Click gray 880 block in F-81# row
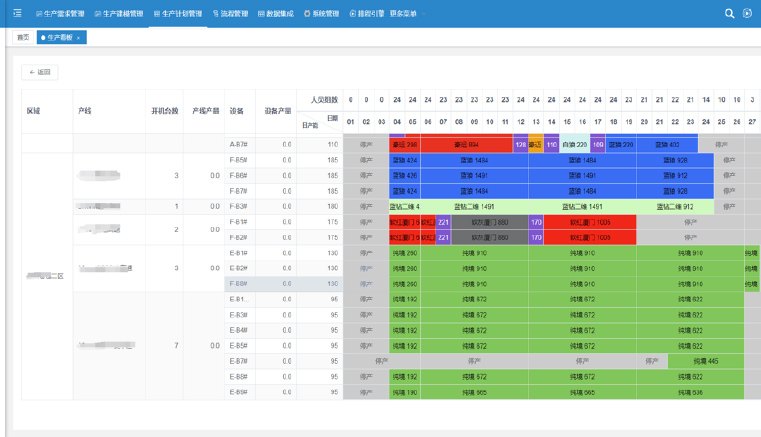The image size is (761, 437). pyautogui.click(x=490, y=222)
